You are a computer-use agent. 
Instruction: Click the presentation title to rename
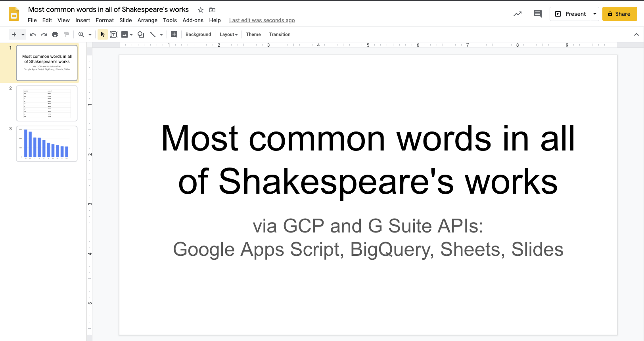click(x=108, y=10)
